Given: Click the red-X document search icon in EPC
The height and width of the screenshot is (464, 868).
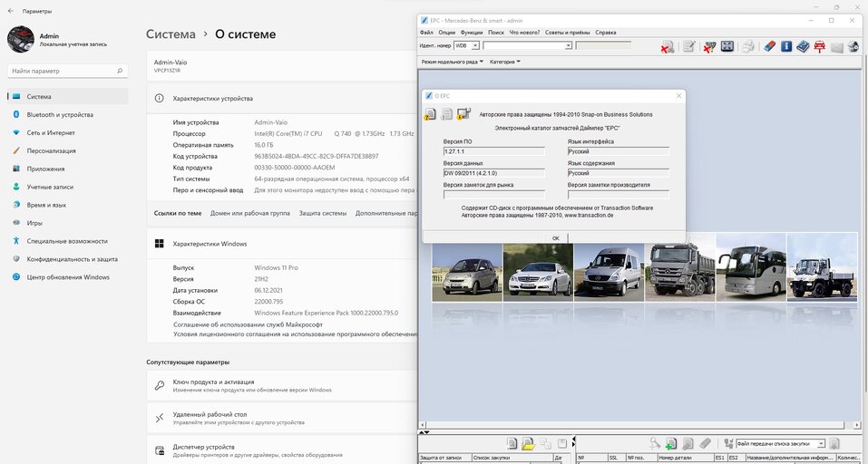Looking at the screenshot, I should pyautogui.click(x=668, y=47).
